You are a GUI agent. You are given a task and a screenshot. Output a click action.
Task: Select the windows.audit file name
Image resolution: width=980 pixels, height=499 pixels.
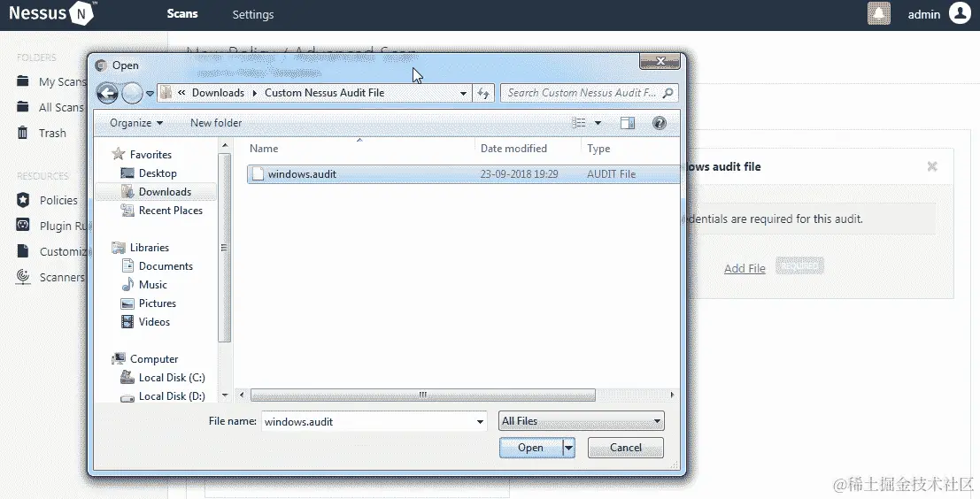tap(302, 174)
